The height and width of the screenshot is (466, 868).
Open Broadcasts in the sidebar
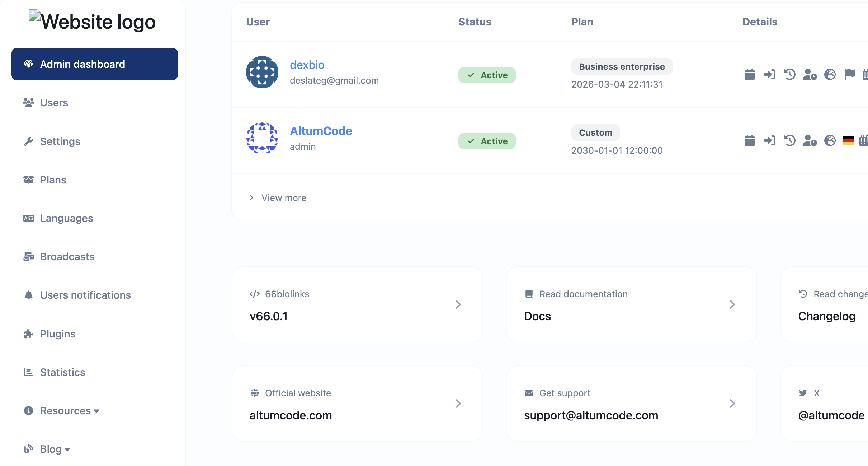point(95,257)
